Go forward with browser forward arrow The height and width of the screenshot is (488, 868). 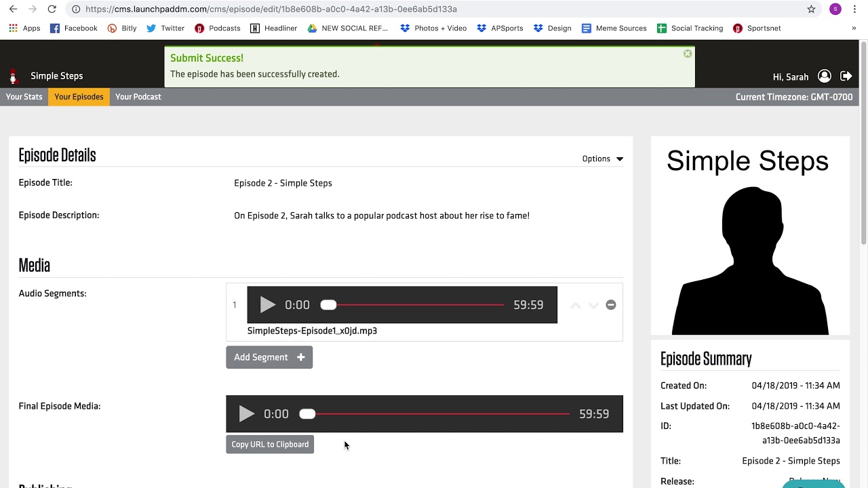click(x=32, y=9)
